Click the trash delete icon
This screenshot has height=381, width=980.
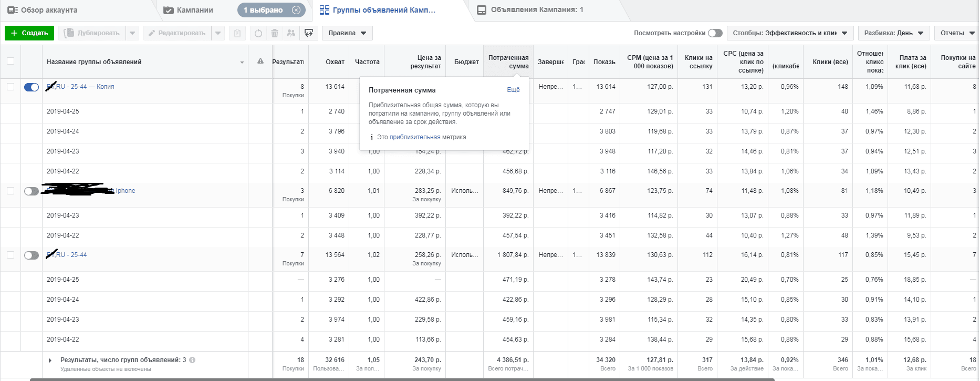(274, 33)
